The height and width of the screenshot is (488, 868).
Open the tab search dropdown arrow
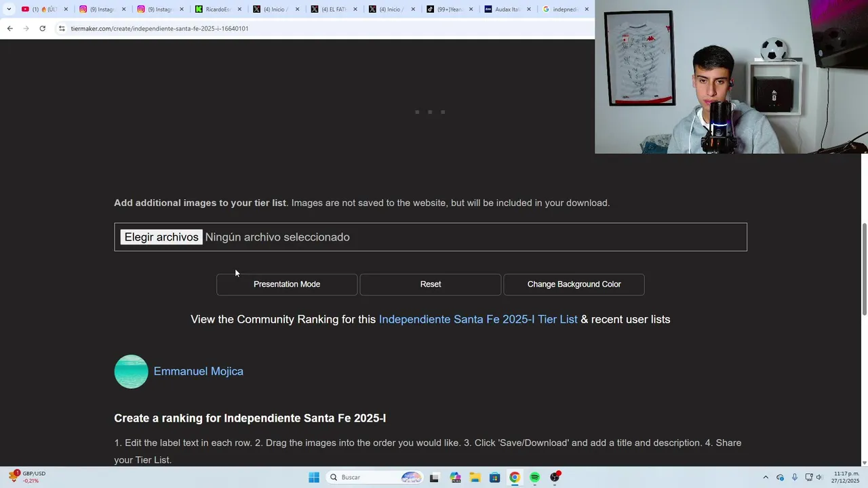click(9, 9)
